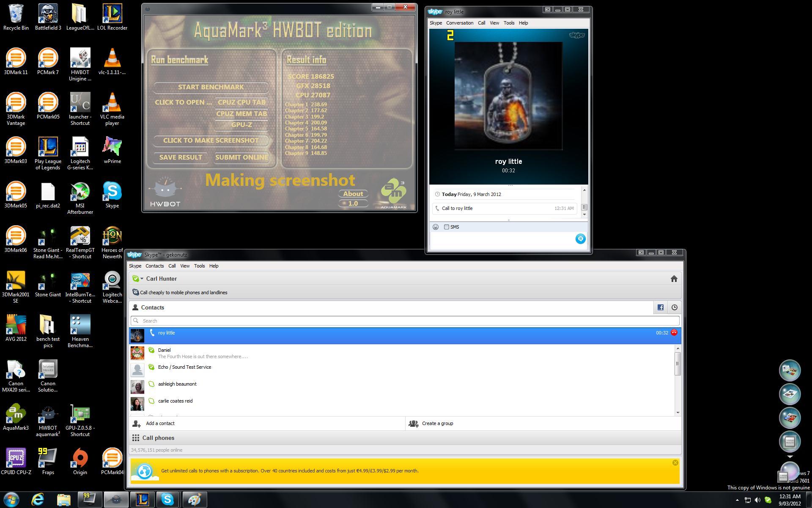Image resolution: width=812 pixels, height=508 pixels.
Task: Open Skype Home with the house icon
Action: pos(674,279)
